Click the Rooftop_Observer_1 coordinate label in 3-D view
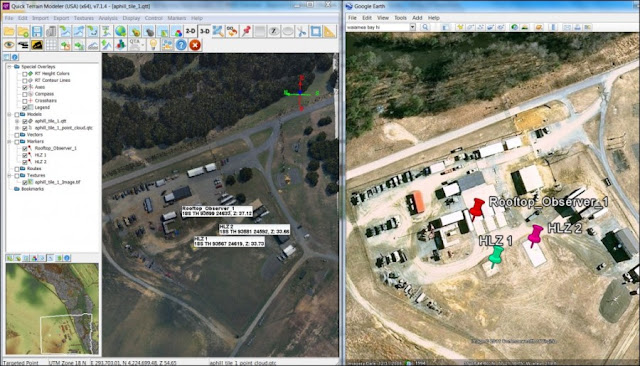Image resolution: width=640 pixels, height=366 pixels. pyautogui.click(x=217, y=211)
